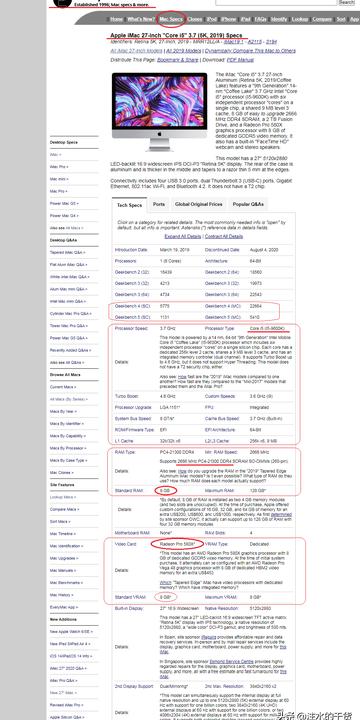360x720 pixels.
Task: Select the iPhone navigation item
Action: [228, 19]
